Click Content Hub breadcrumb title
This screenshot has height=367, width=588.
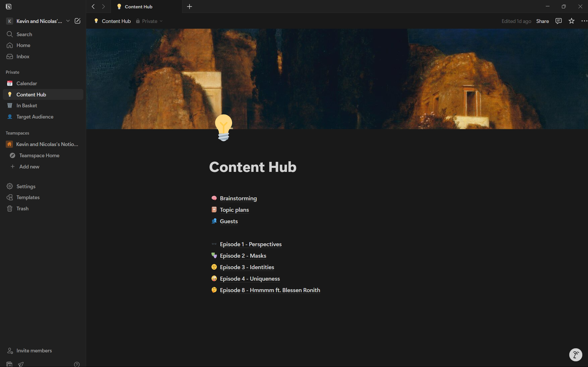point(113,21)
